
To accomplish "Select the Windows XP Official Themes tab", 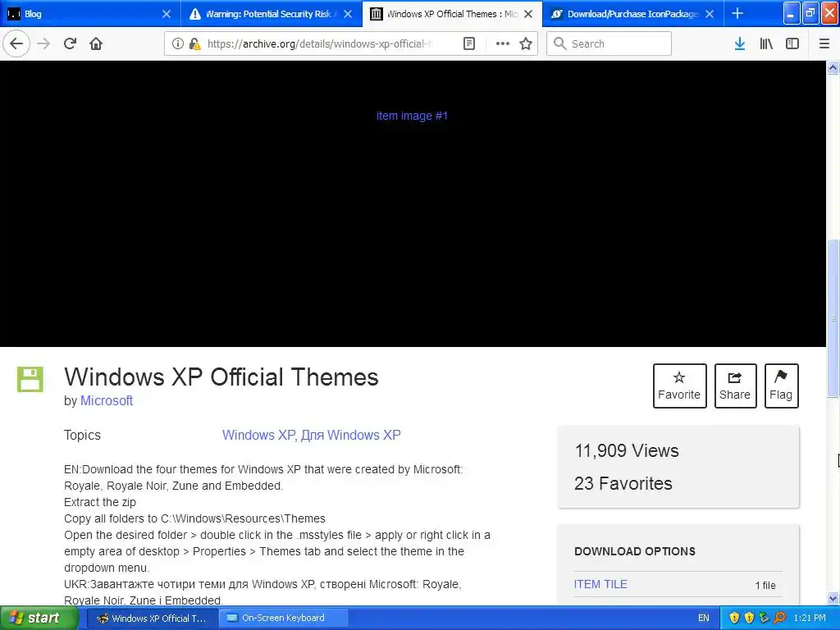I will [x=452, y=14].
